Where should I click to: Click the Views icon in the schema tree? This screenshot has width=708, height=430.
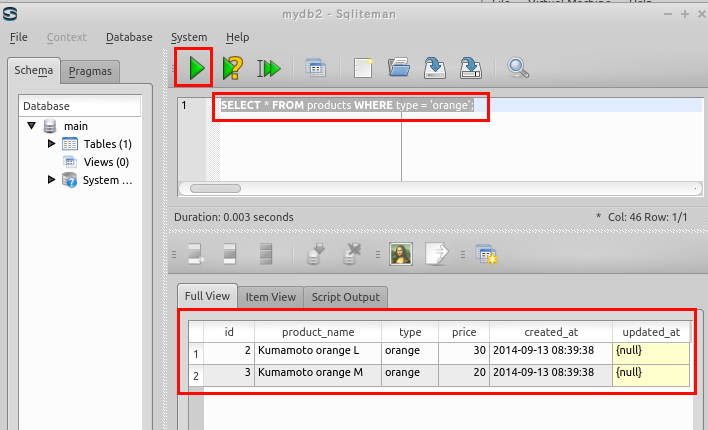70,162
